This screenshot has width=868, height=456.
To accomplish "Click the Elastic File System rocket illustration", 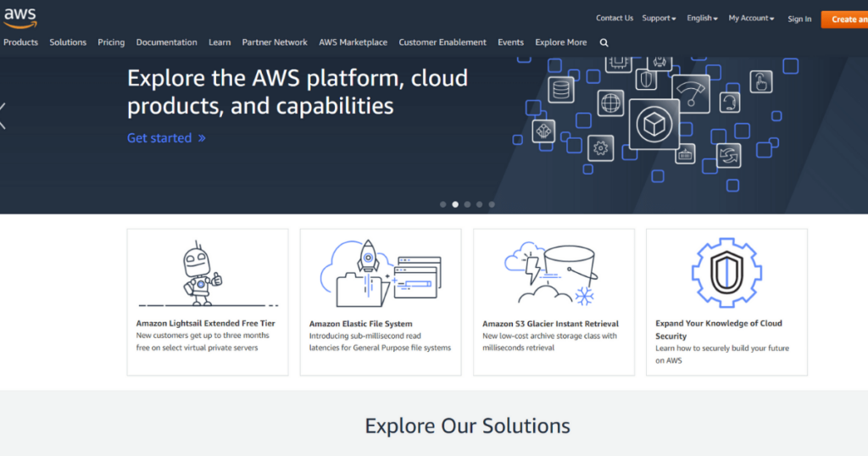I will [381, 273].
